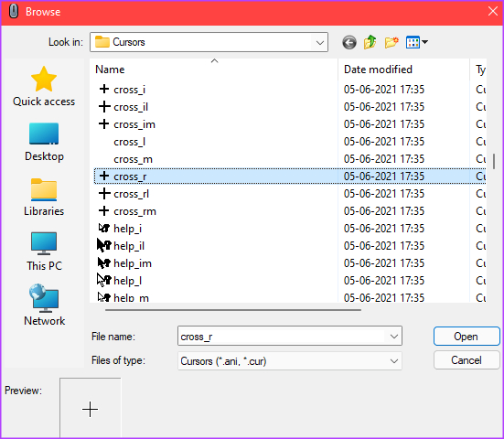This screenshot has width=504, height=439.
Task: Go to This PC location
Action: pos(44,252)
